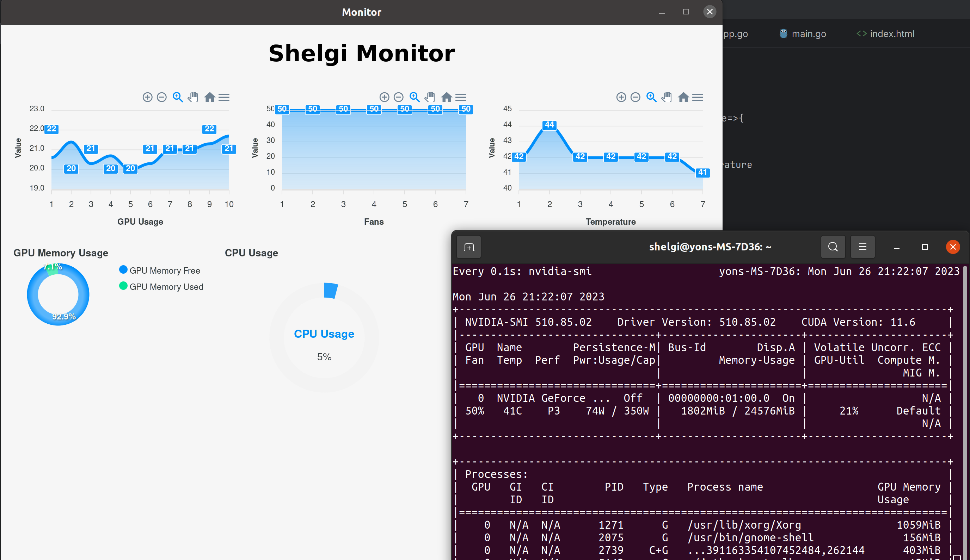Toggle GPU Memory Used legend item
Viewport: 970px width, 560px height.
166,287
